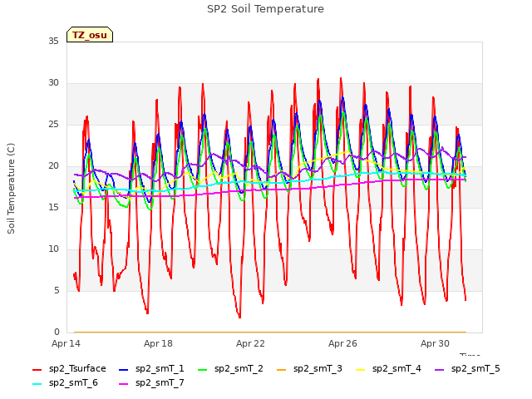Image resolution: width=532 pixels, height=399 pixels.
Task: Toggle the sp2_smT_1 legend entry
Action: click(x=151, y=368)
